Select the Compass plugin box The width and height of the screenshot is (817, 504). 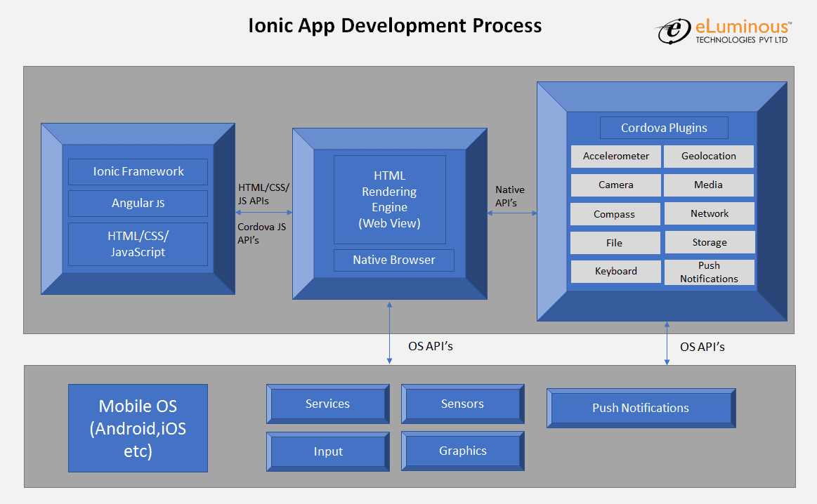(x=615, y=213)
